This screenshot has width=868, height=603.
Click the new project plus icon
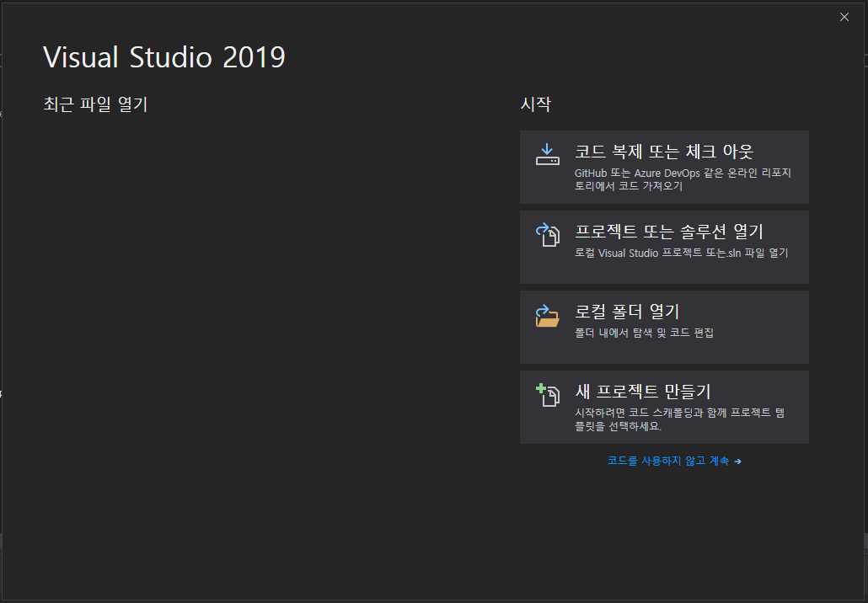point(547,395)
